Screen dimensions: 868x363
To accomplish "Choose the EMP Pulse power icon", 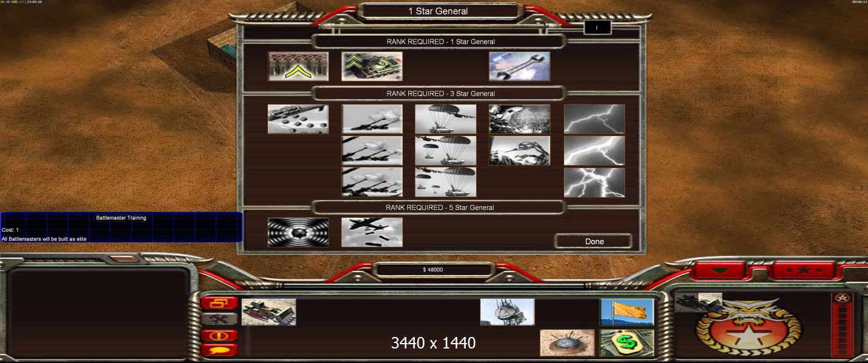I will click(x=298, y=232).
